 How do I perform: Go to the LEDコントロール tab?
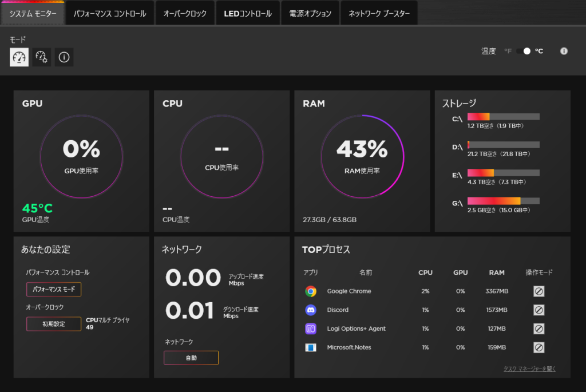(248, 14)
